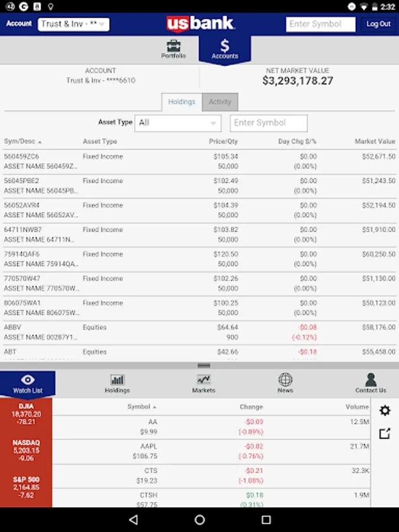Select the S&P 500 index tile
The image size is (399, 532).
tap(26, 487)
